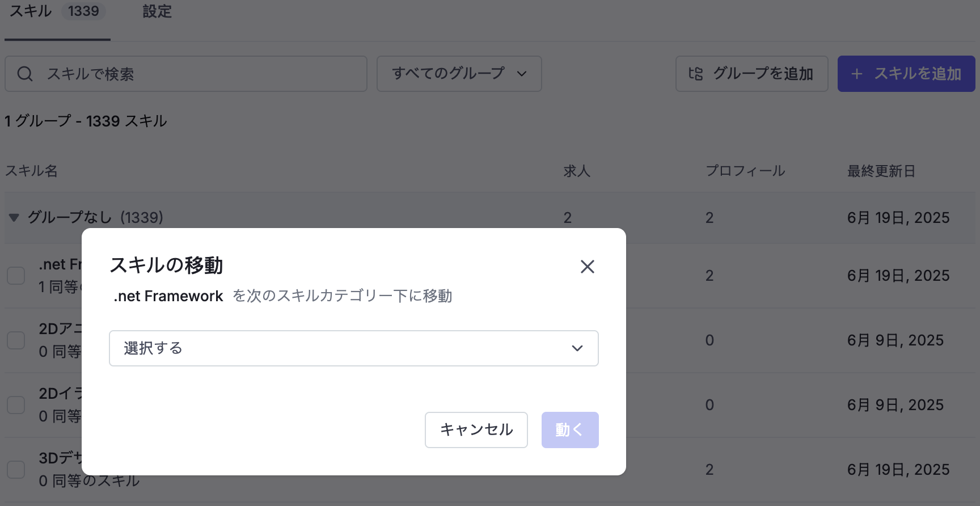The image size is (980, 506).
Task: Click the グループを追加 button
Action: click(x=752, y=74)
